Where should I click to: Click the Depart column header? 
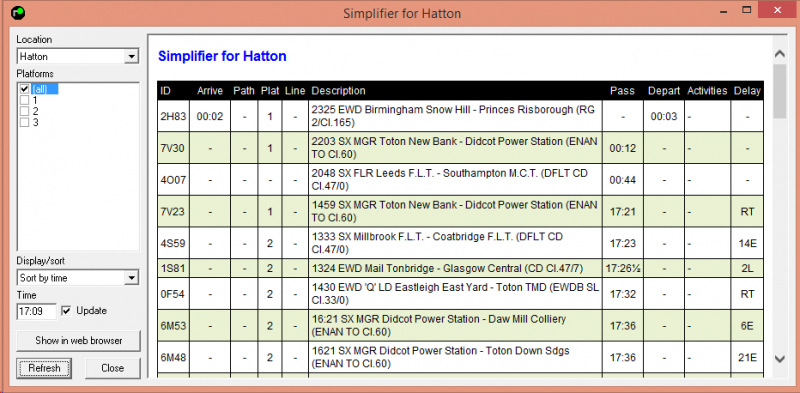664,91
